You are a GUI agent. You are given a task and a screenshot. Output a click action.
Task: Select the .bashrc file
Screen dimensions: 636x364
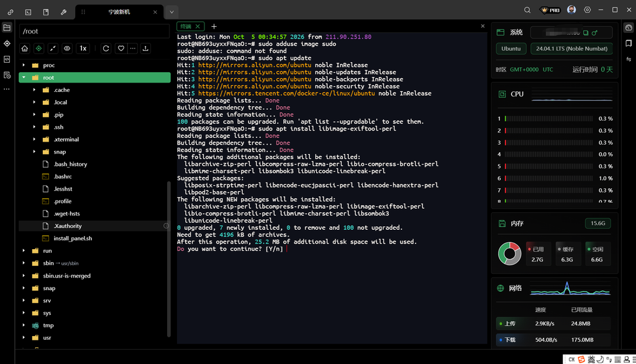click(x=63, y=176)
